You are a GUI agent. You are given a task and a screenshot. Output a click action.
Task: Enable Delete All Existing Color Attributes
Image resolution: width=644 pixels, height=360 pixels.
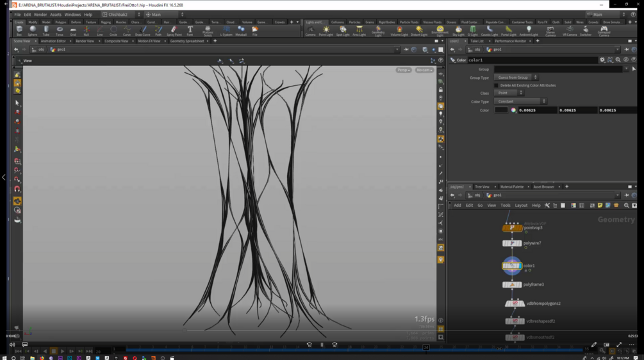pyautogui.click(x=497, y=85)
